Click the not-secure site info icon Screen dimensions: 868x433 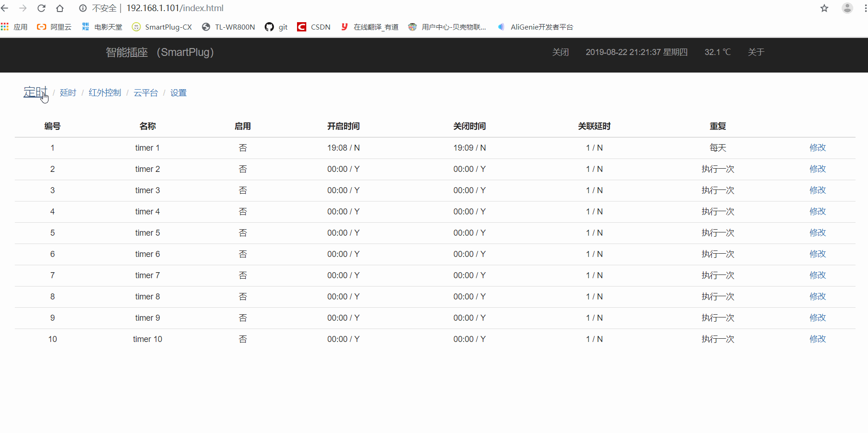tap(83, 8)
